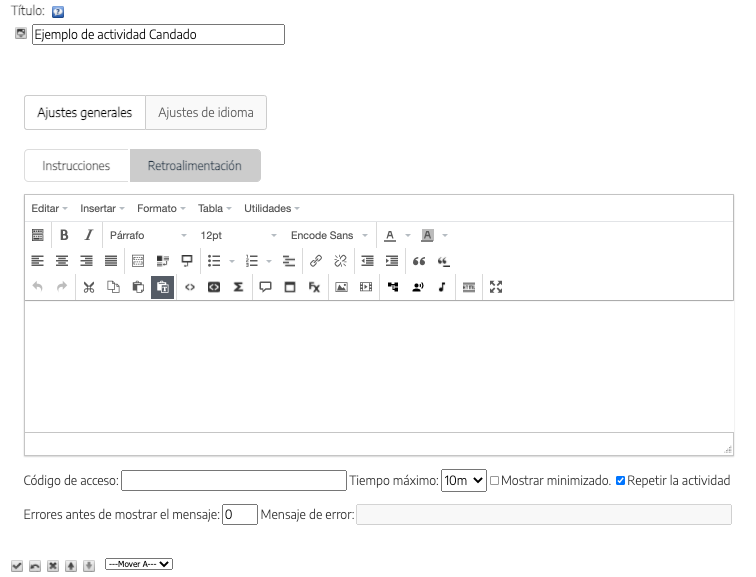Click the cut scissors icon
Viewport: 756px width, 577px height.
point(89,287)
